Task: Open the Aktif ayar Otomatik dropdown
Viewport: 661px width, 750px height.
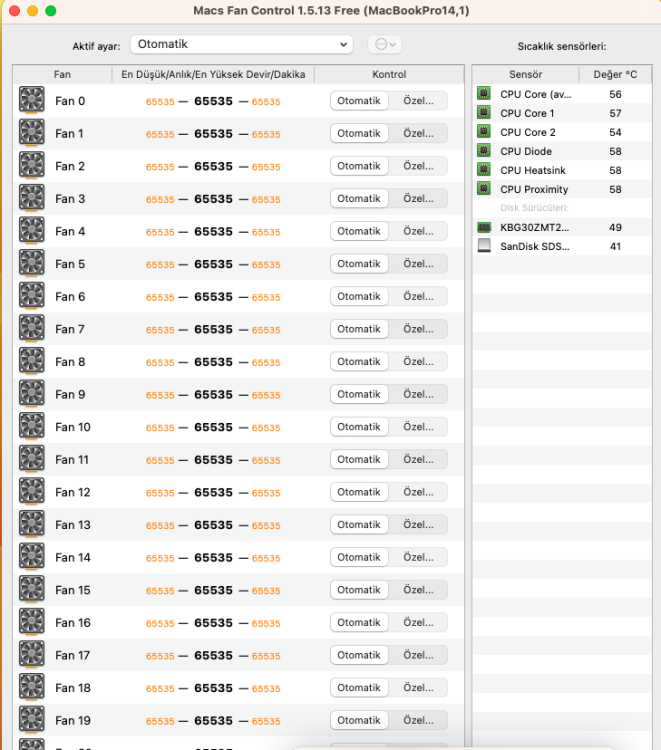Action: [x=242, y=44]
